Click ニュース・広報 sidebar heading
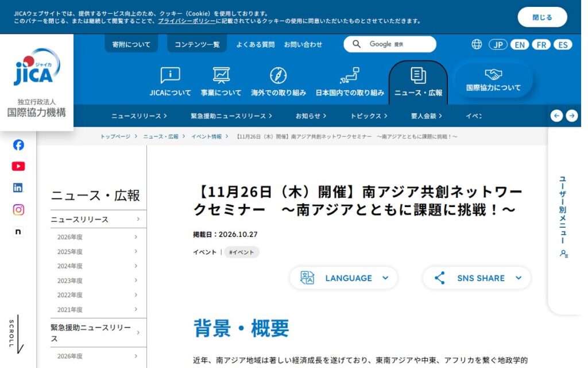Viewport: 588px width, 368px height. [95, 195]
